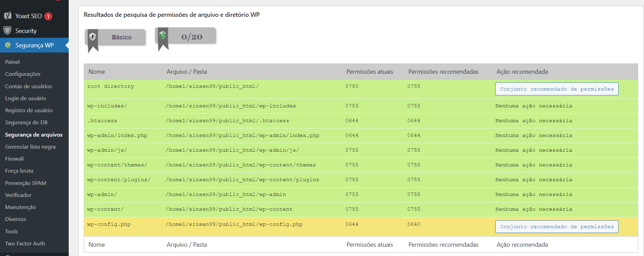Open Verificador submenu

tap(18, 195)
